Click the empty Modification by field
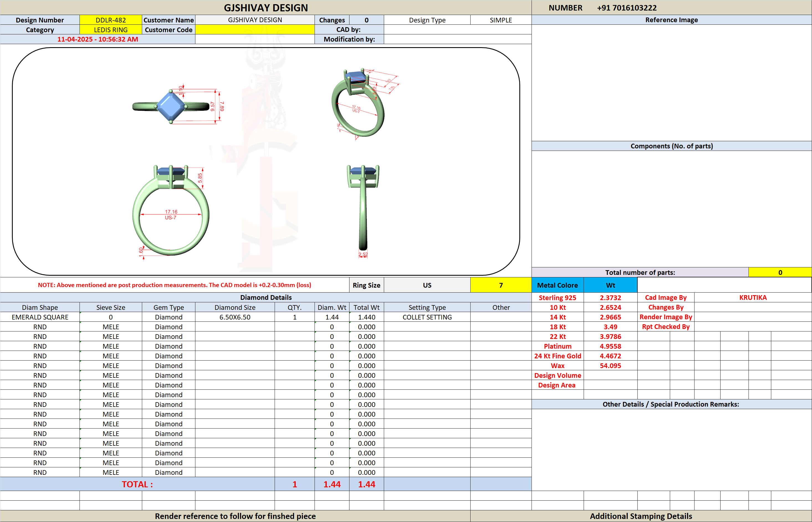This screenshot has width=812, height=522. coord(458,39)
